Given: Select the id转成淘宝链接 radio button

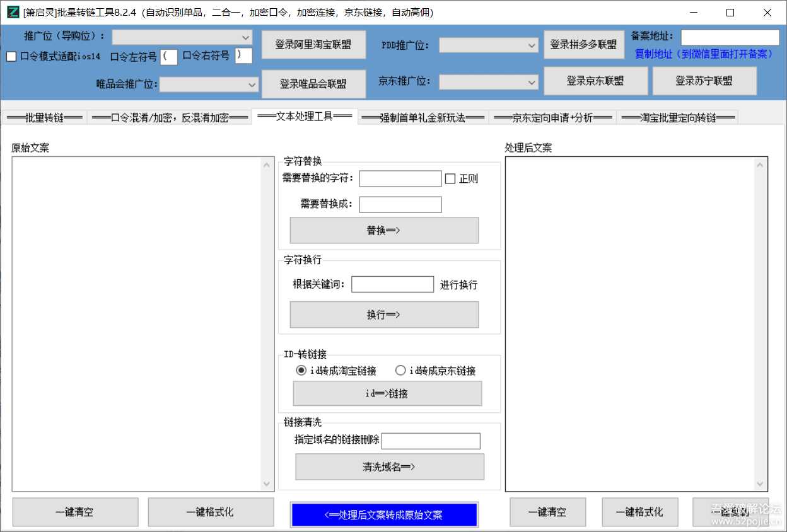Looking at the screenshot, I should (x=301, y=370).
